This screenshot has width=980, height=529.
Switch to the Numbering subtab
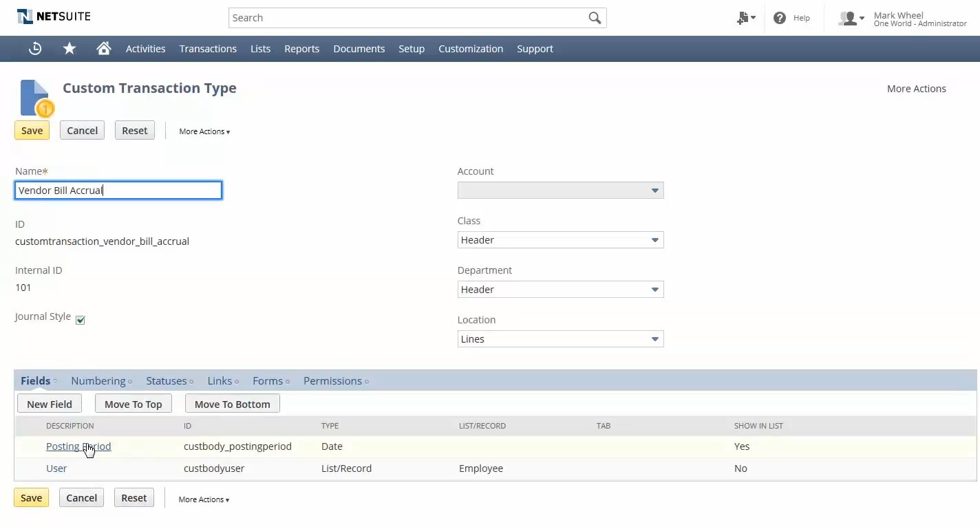[98, 381]
